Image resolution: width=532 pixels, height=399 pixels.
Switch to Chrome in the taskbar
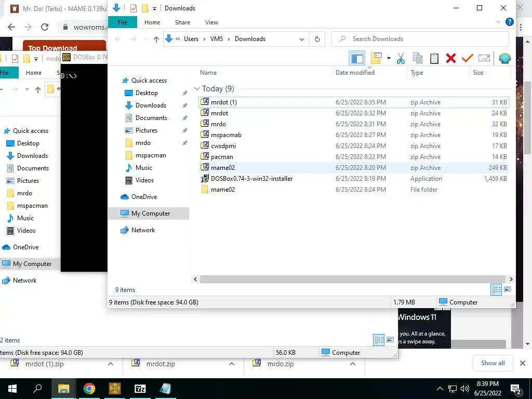click(x=89, y=389)
